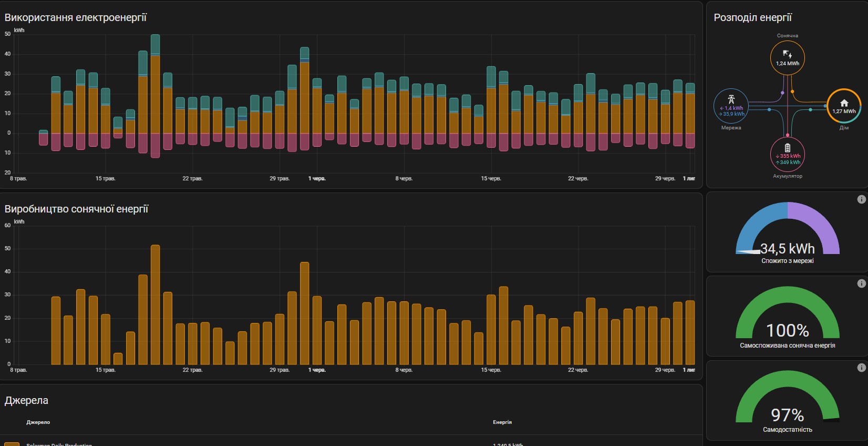Select tallest bar in electricity usage chart

click(155, 94)
